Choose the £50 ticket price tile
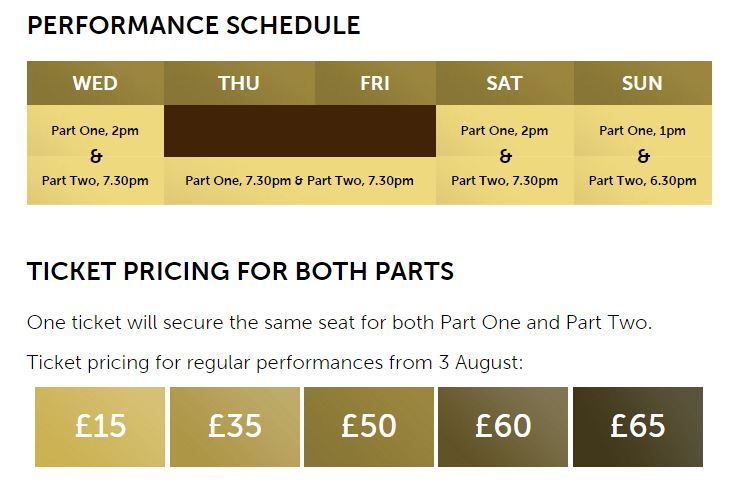 [369, 427]
